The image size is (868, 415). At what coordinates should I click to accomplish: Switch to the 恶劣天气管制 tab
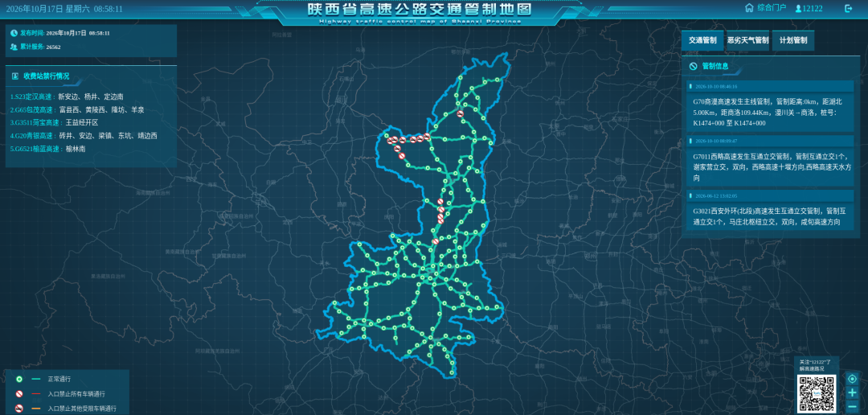pyautogui.click(x=748, y=40)
